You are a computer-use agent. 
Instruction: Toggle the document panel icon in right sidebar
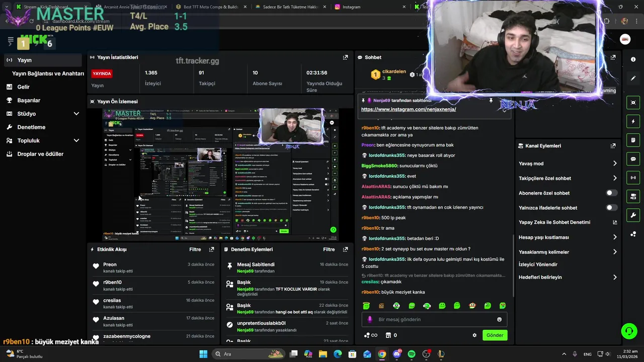click(x=633, y=140)
